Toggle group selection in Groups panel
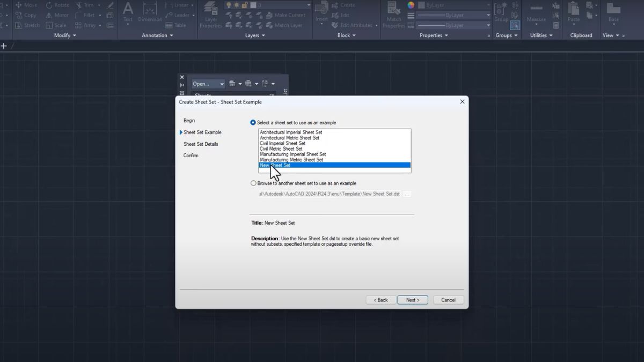 point(515,25)
